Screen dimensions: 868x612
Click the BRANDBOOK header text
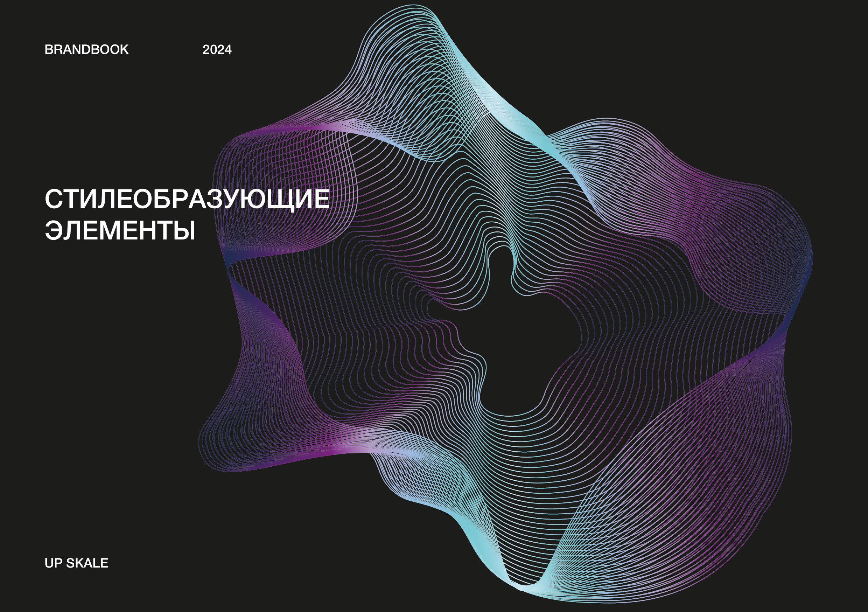(86, 50)
